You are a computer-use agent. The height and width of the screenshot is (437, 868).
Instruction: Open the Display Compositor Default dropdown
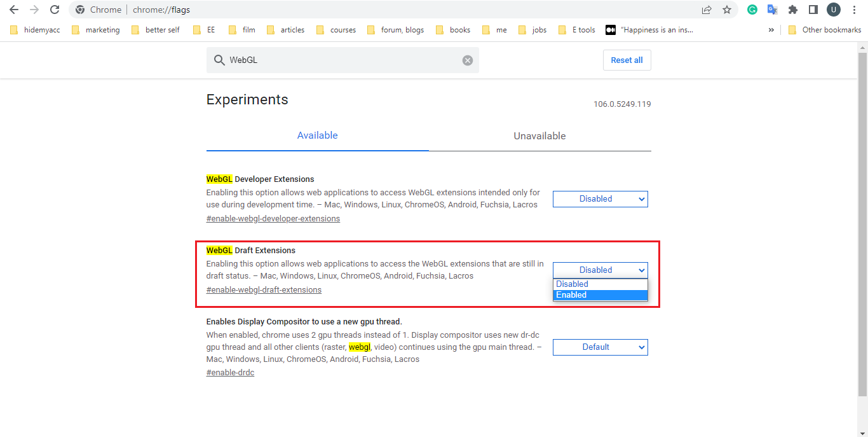tap(600, 347)
